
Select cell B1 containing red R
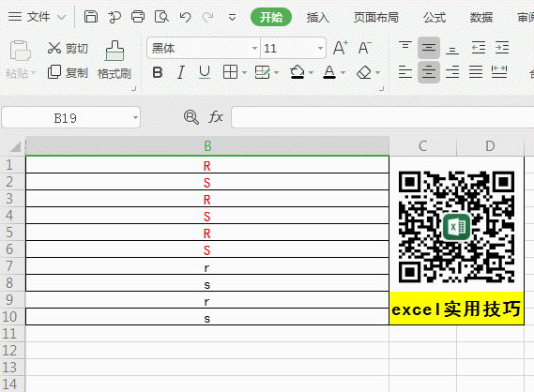coord(207,165)
